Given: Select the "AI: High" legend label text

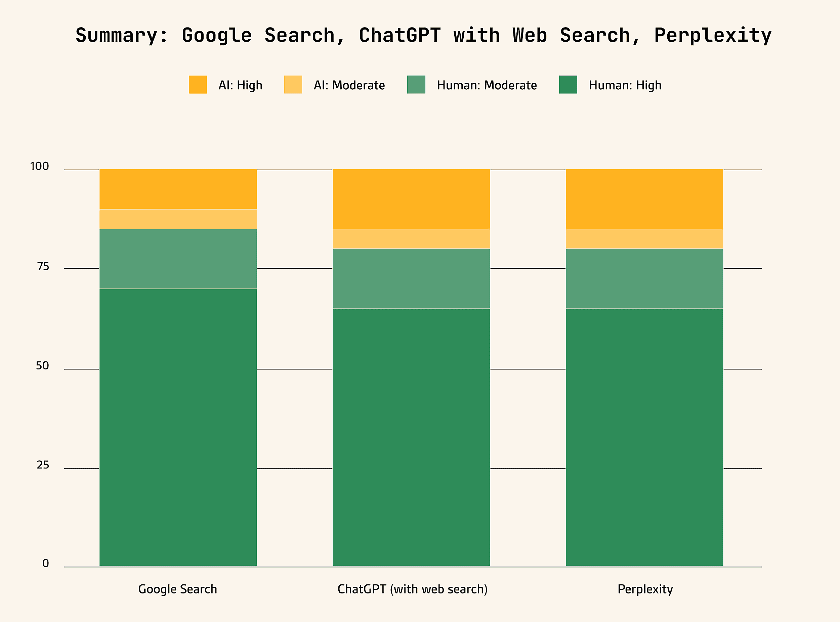Looking at the screenshot, I should click(x=240, y=85).
